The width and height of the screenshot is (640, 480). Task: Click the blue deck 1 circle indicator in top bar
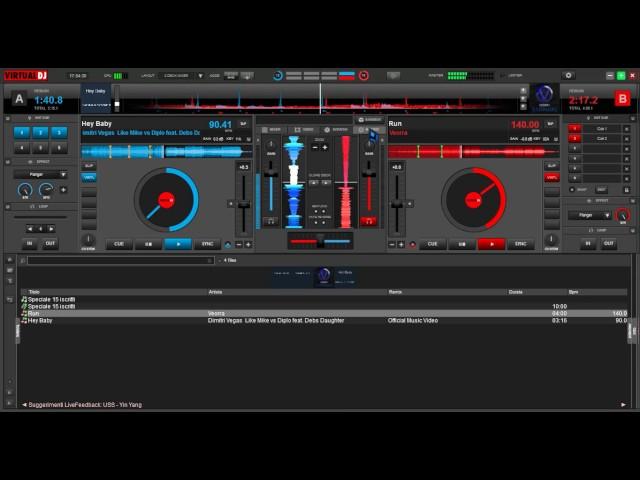[x=278, y=76]
